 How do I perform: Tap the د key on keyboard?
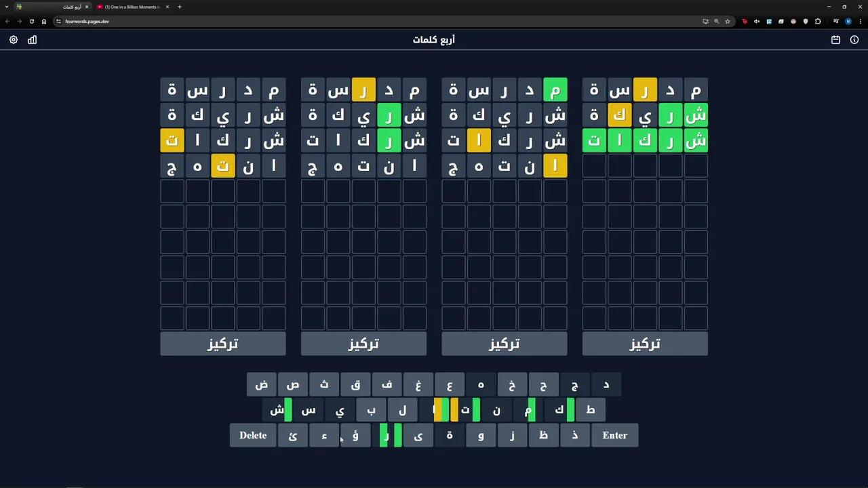(606, 384)
